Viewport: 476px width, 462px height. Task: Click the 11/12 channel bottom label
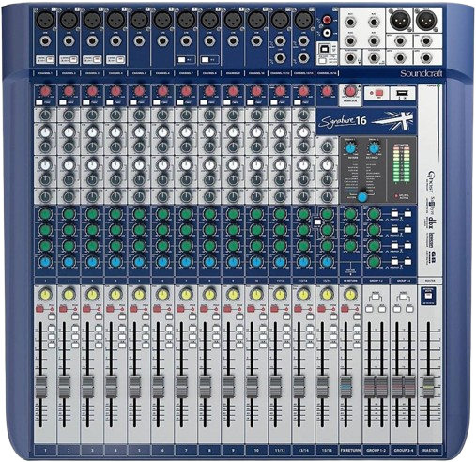pyautogui.click(x=280, y=450)
